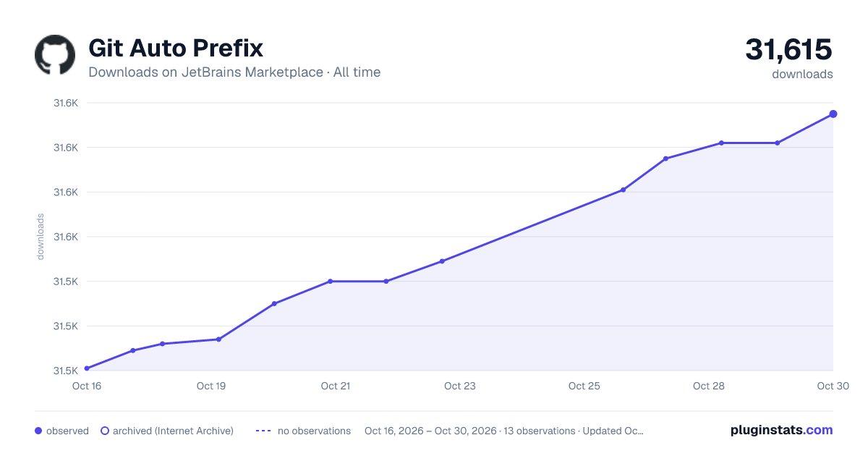Click 'Downloads on JetBrains Marketplace · All time' subtitle
Image resolution: width=868 pixels, height=456 pixels.
click(x=234, y=72)
